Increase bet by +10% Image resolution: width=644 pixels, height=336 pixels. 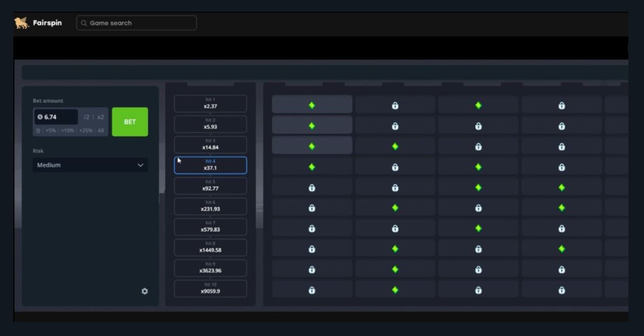point(67,131)
